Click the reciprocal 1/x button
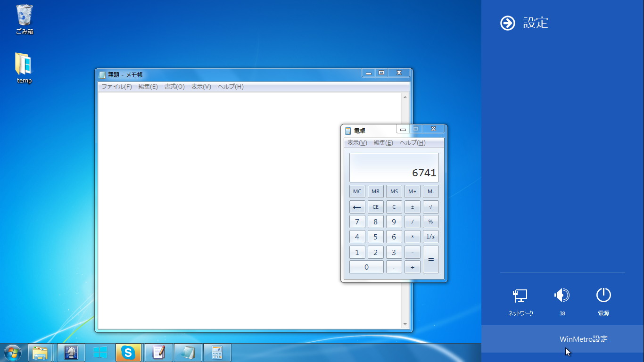The height and width of the screenshot is (362, 644). pos(430,237)
